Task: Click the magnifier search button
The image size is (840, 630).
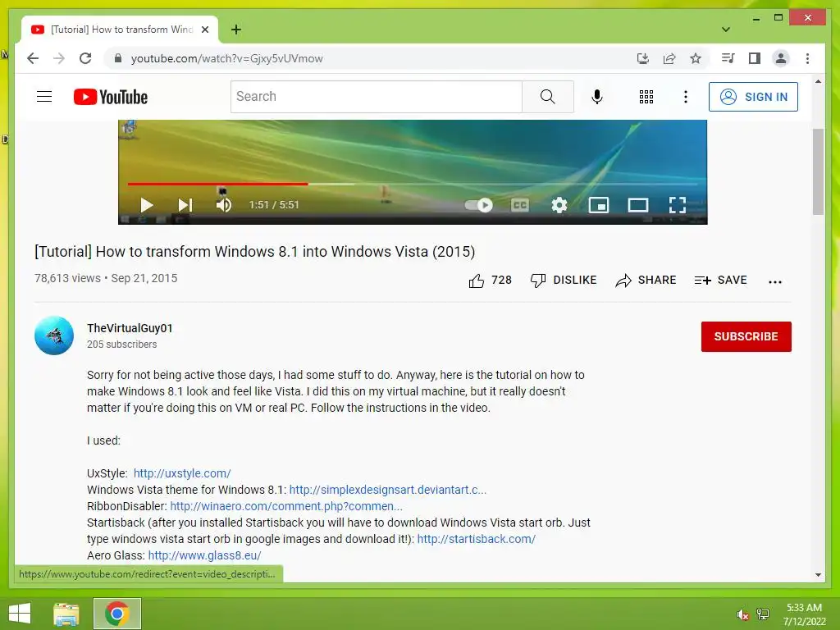Action: pos(547,97)
